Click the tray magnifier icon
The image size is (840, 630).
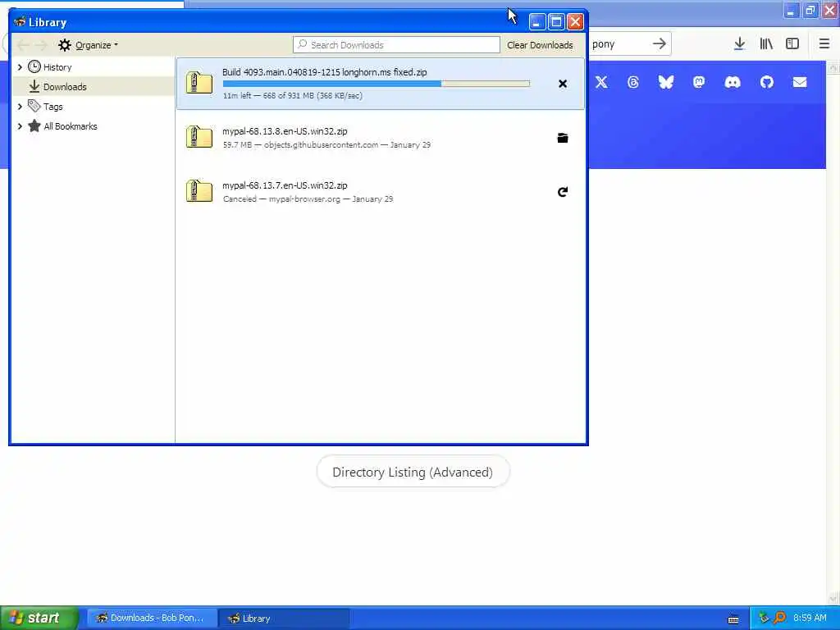(779, 618)
